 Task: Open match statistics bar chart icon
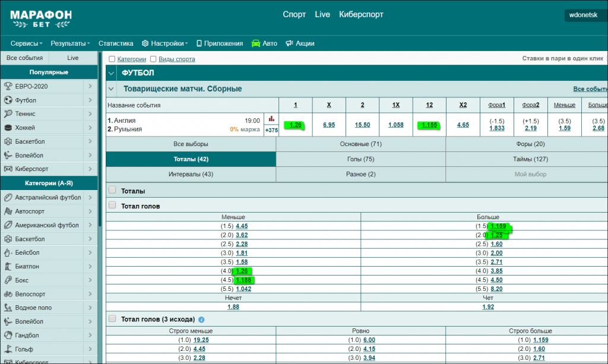click(271, 119)
